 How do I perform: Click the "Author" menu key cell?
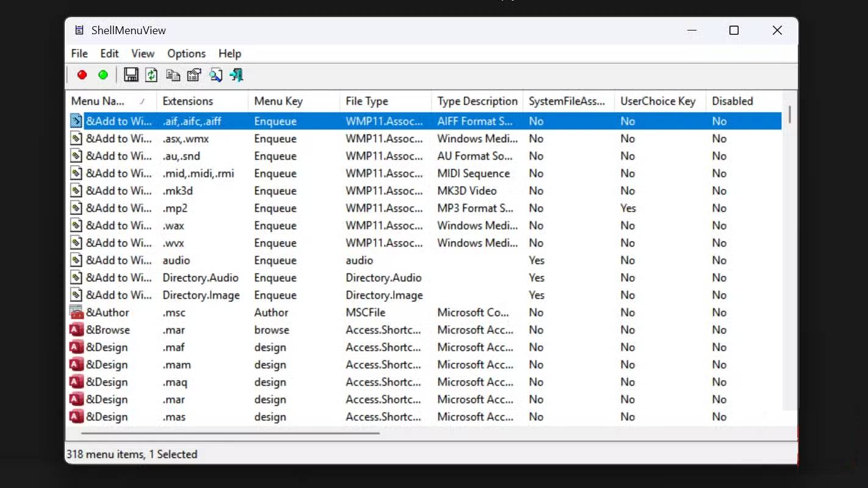click(271, 312)
